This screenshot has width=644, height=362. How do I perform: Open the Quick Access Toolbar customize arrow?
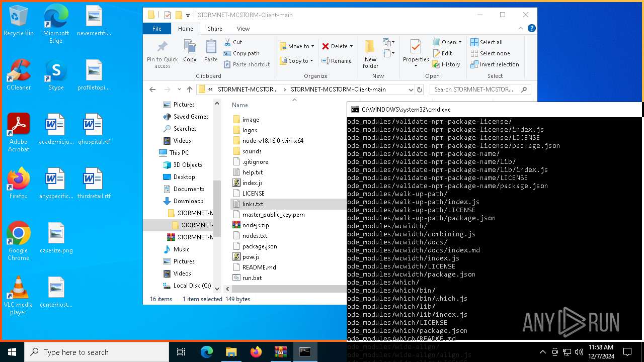188,15
